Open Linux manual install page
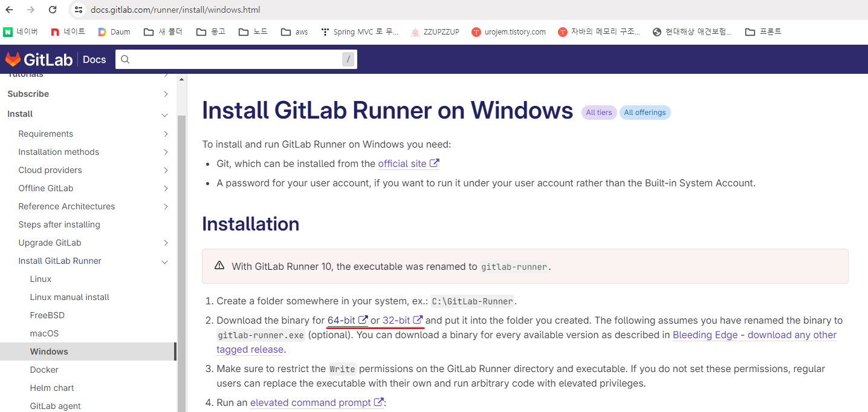Image resolution: width=868 pixels, height=412 pixels. pyautogui.click(x=70, y=297)
